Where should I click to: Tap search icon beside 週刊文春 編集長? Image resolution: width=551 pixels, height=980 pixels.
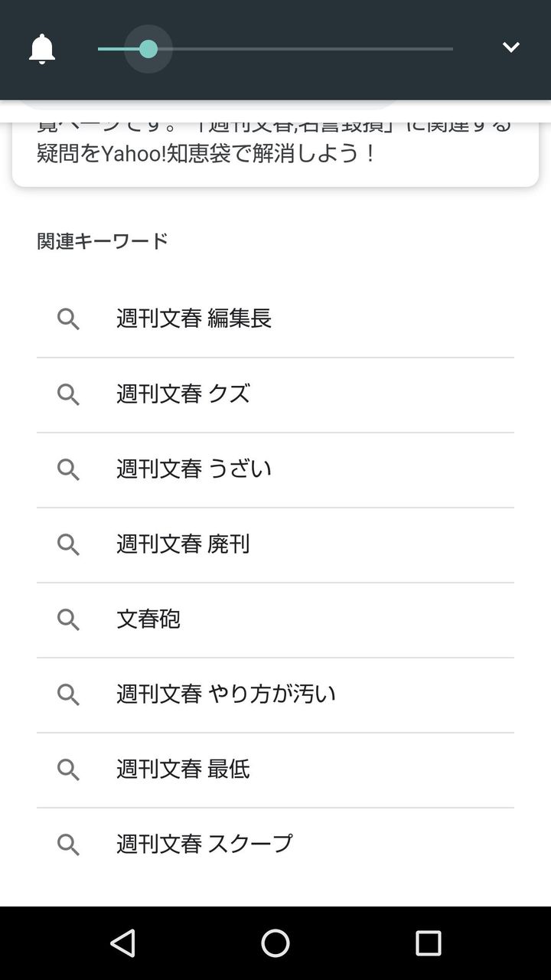tap(68, 319)
